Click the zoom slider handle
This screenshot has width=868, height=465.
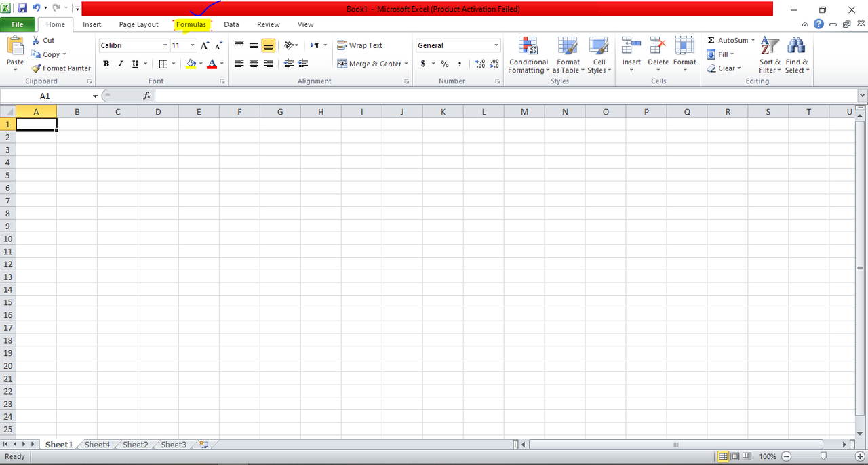click(x=823, y=456)
